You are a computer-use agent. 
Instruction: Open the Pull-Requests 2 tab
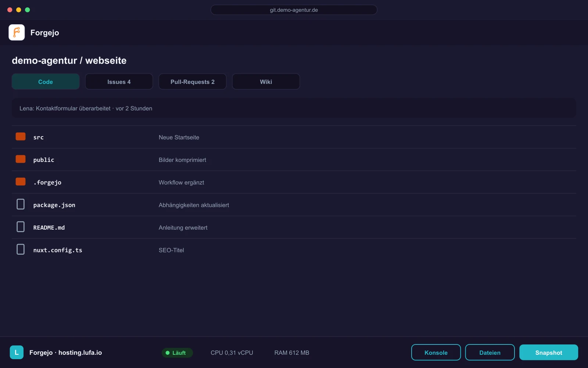tap(193, 82)
